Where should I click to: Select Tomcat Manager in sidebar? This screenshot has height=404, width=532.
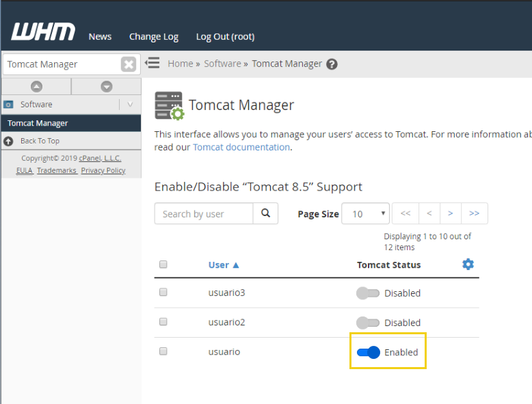pyautogui.click(x=71, y=123)
